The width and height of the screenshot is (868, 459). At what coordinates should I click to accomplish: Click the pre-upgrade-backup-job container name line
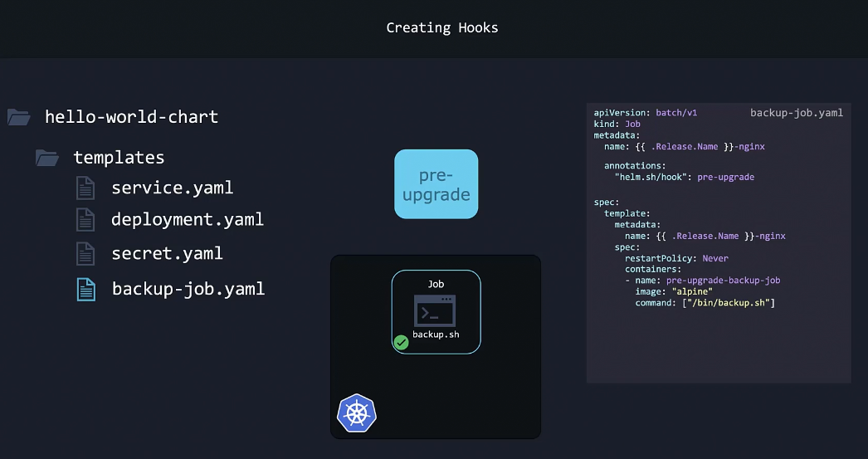click(703, 281)
